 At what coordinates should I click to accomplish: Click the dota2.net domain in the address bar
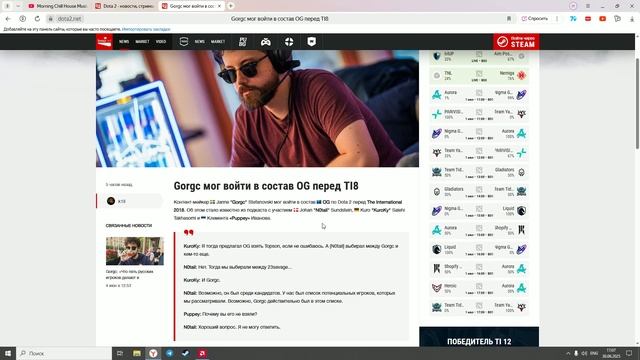pos(69,19)
